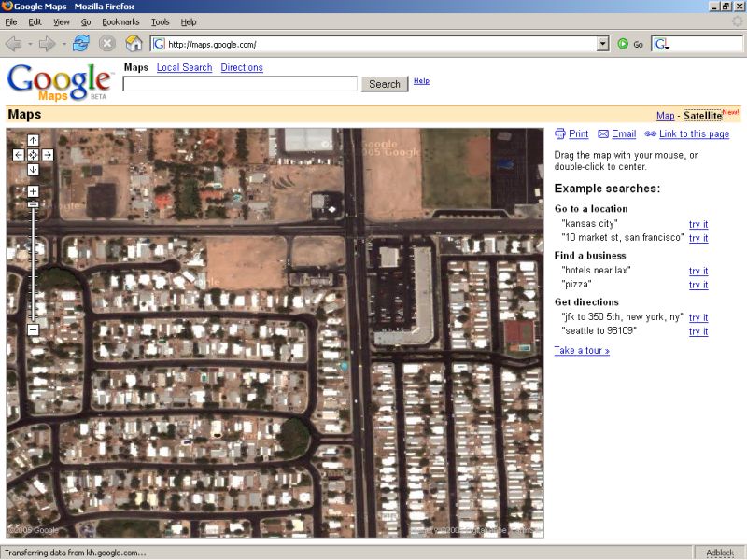Open the Bookmarks menu
The width and height of the screenshot is (747, 560).
point(120,21)
